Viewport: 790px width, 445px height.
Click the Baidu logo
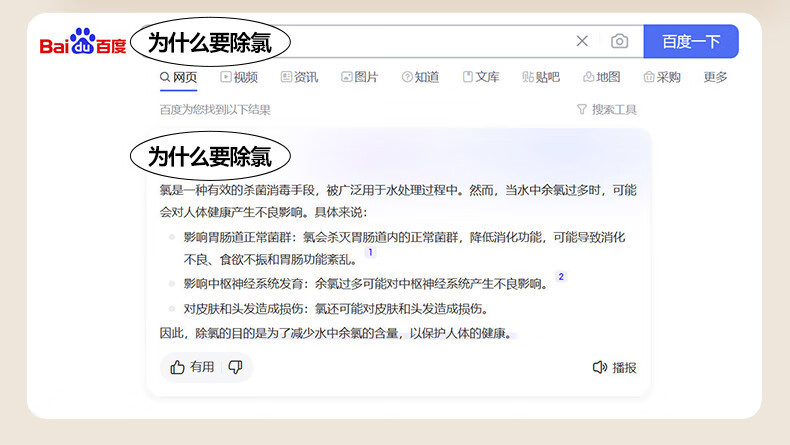click(x=83, y=42)
